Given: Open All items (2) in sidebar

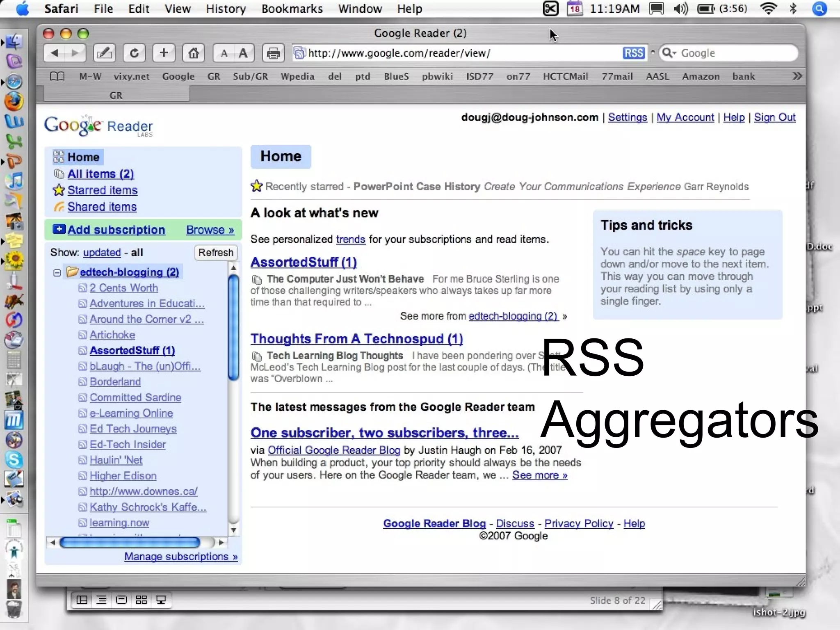Looking at the screenshot, I should click(x=100, y=174).
